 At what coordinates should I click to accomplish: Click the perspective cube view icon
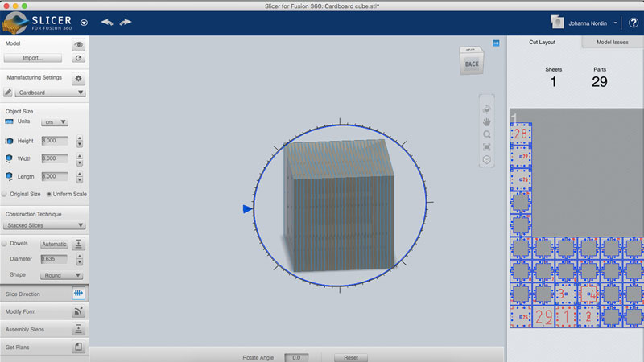point(487,159)
